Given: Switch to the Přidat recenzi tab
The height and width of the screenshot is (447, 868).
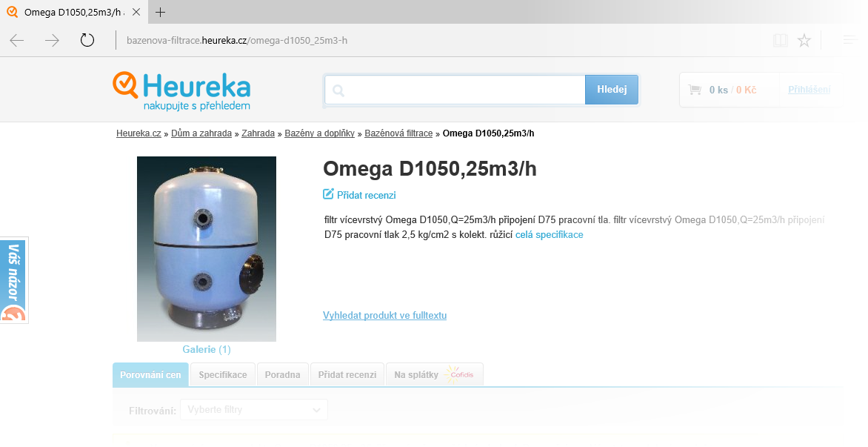Looking at the screenshot, I should tap(347, 375).
